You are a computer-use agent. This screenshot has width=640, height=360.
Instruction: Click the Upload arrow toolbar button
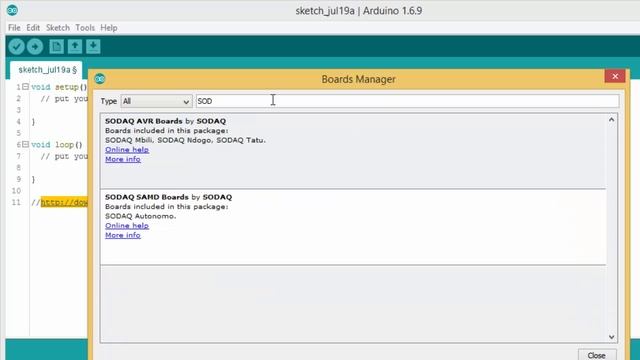(x=35, y=47)
